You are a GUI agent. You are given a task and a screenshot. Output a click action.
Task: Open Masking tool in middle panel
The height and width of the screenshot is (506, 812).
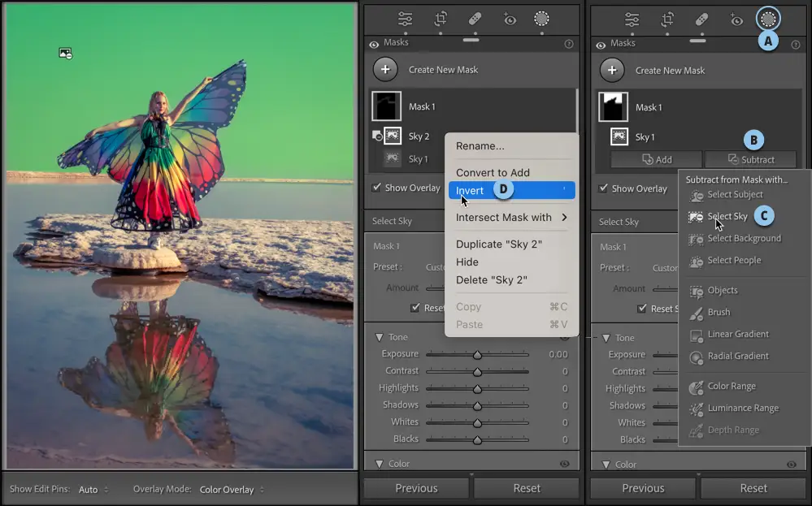tap(541, 19)
